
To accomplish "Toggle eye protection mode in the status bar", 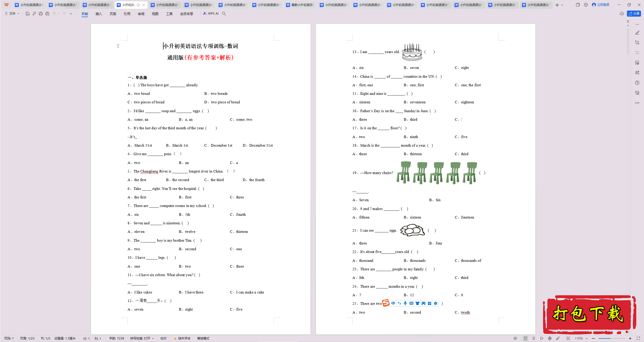I will 515,338.
